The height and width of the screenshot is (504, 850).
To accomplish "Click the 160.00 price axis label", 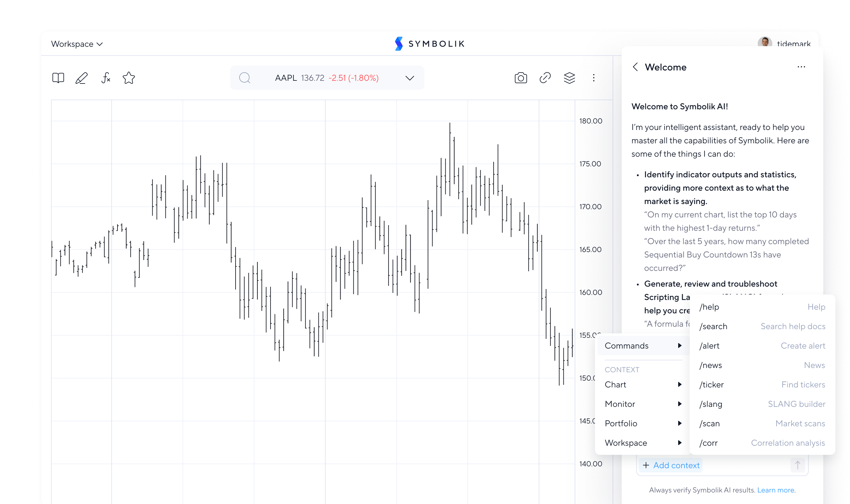I will tap(590, 292).
